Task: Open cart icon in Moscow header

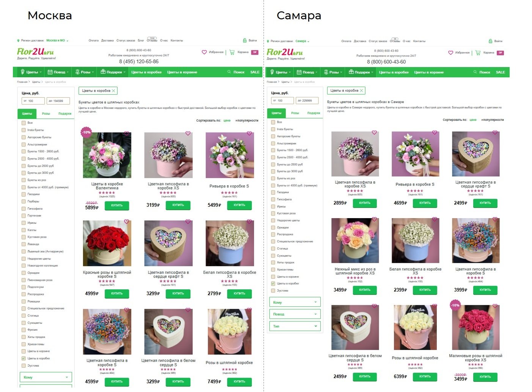Action: [x=232, y=52]
